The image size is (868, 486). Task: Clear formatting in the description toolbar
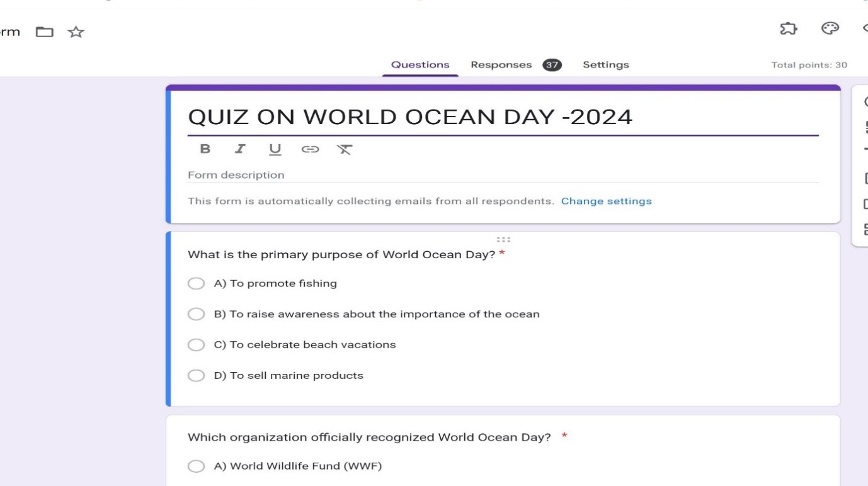tap(345, 149)
